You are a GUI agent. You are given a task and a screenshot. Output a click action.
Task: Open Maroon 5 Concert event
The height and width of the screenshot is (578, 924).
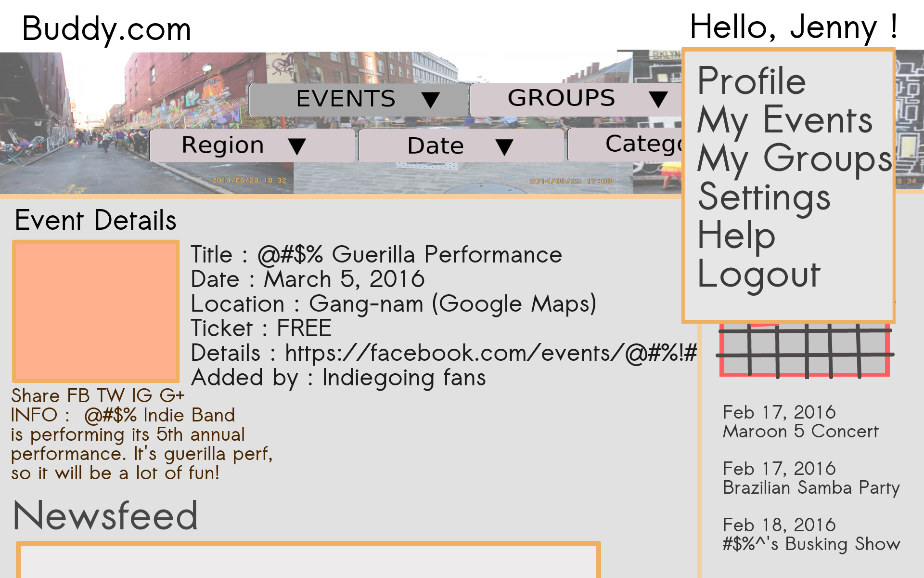coord(800,432)
